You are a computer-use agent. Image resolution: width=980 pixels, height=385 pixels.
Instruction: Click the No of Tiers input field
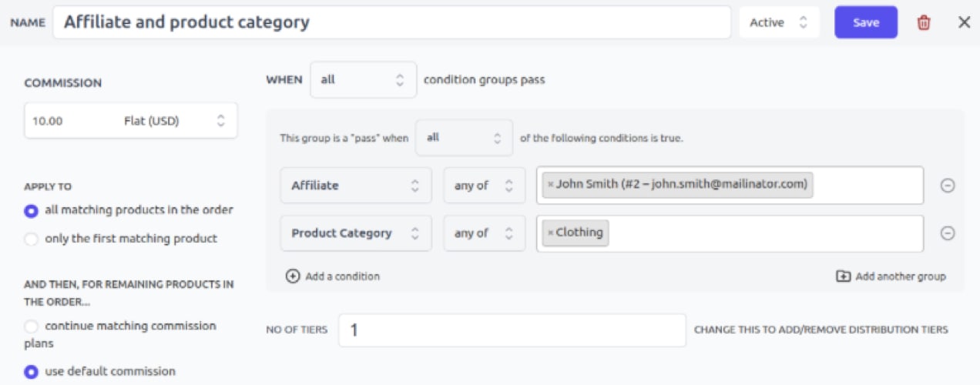pyautogui.click(x=512, y=330)
